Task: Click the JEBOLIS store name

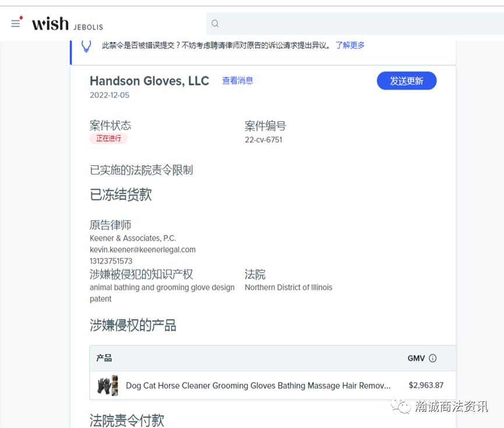Action: tap(88, 27)
